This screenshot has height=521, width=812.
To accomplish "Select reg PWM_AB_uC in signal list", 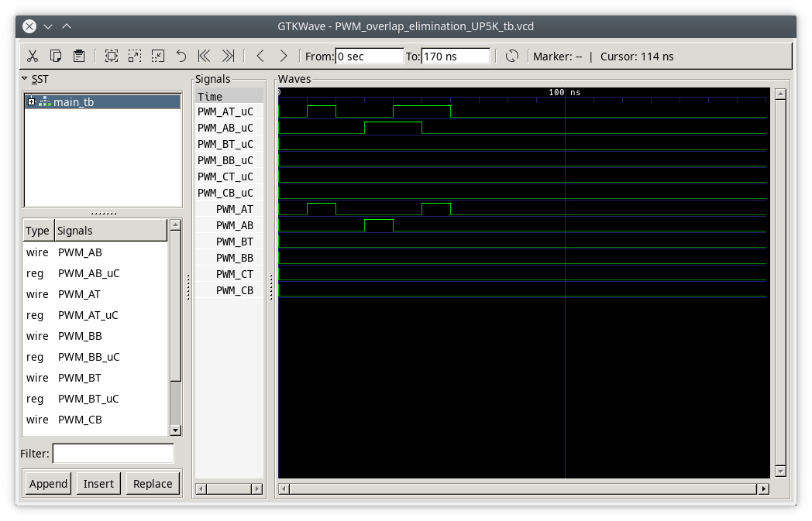I will [96, 273].
